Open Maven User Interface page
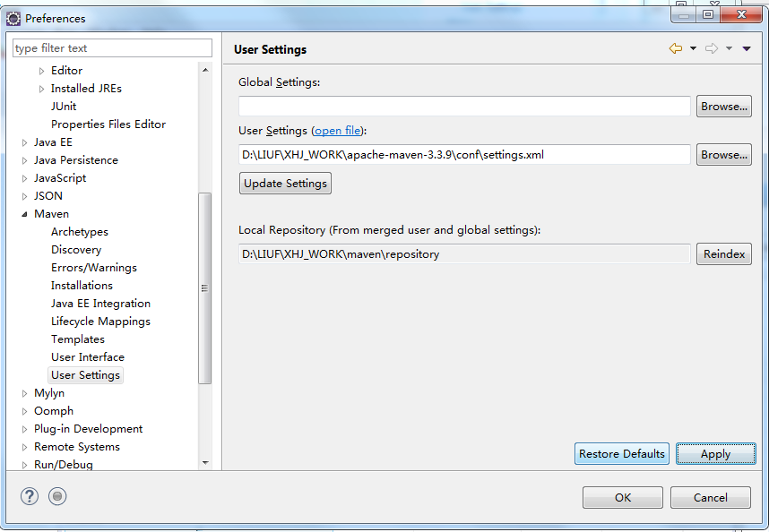Image resolution: width=769 pixels, height=532 pixels. (88, 357)
